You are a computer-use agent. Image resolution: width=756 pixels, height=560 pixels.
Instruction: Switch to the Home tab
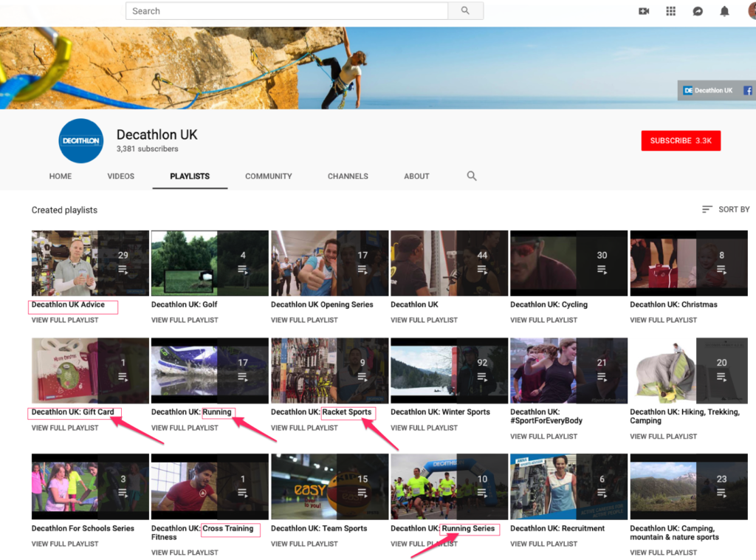tap(61, 176)
